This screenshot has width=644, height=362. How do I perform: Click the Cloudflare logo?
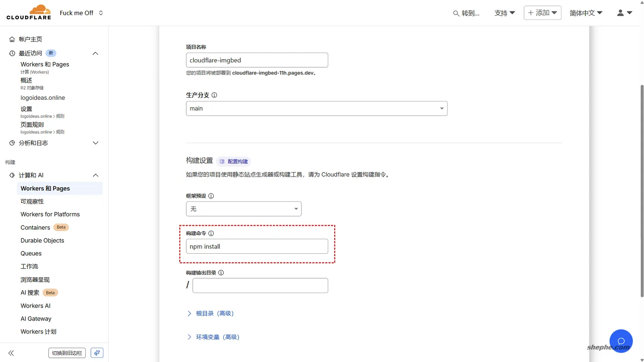29,12
